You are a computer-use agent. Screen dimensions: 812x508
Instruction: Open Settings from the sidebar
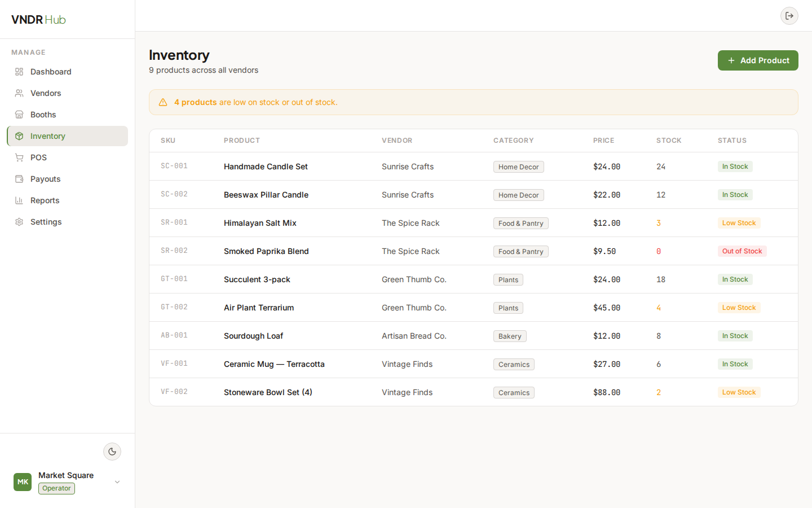(46, 222)
